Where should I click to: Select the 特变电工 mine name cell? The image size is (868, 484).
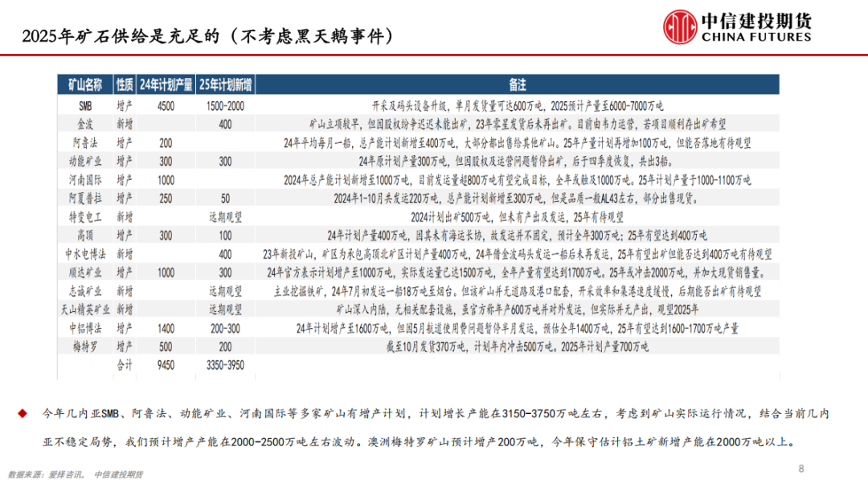pyautogui.click(x=85, y=217)
